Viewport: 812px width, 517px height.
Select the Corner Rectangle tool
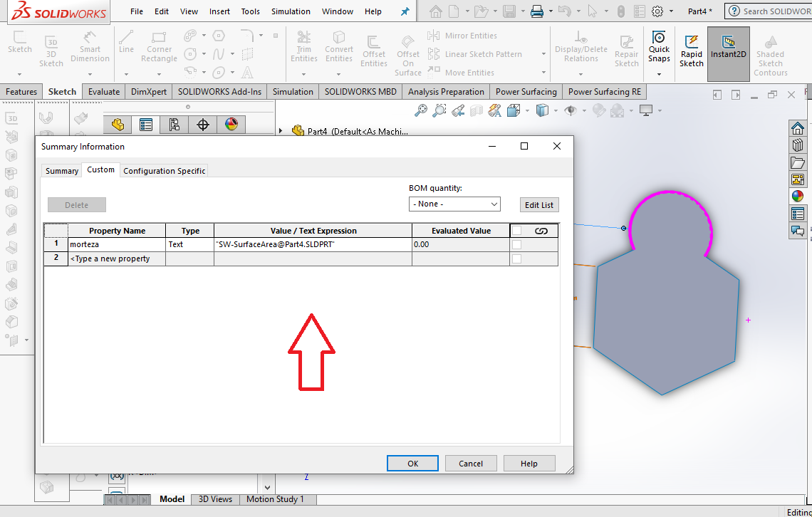159,46
